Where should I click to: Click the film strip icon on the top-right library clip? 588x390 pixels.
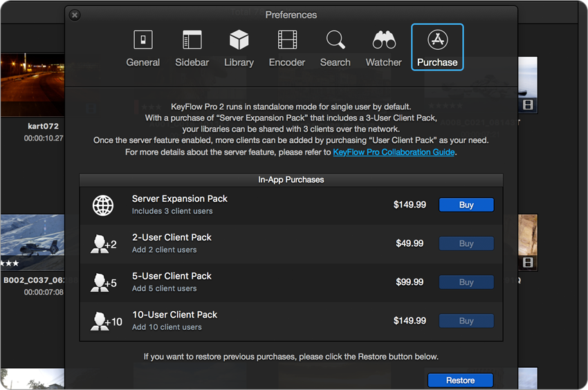(528, 104)
